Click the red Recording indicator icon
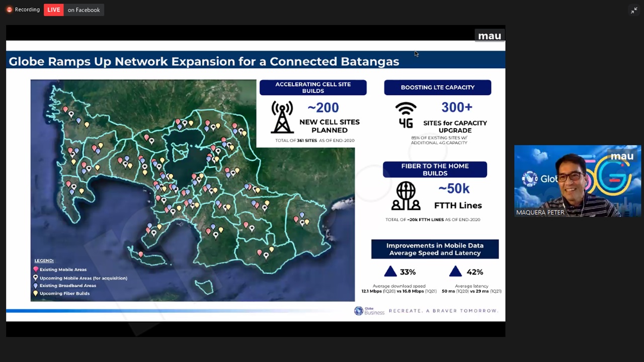The width and height of the screenshot is (644, 362). [9, 10]
